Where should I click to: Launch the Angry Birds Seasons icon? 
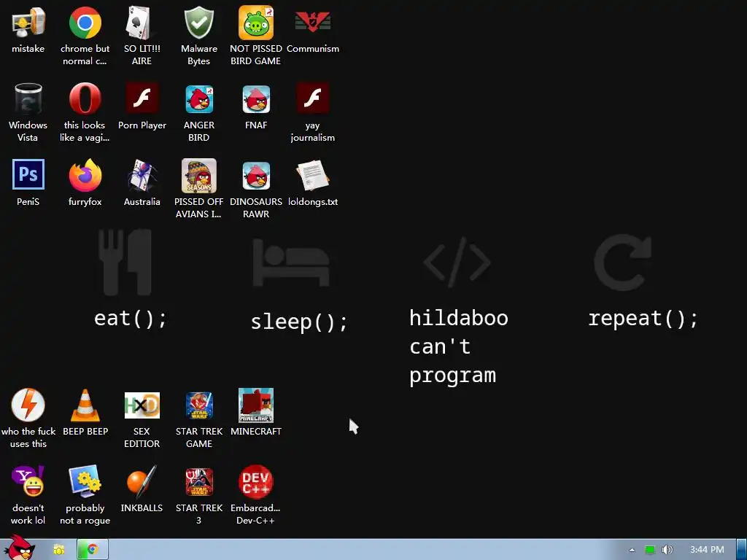pos(198,176)
